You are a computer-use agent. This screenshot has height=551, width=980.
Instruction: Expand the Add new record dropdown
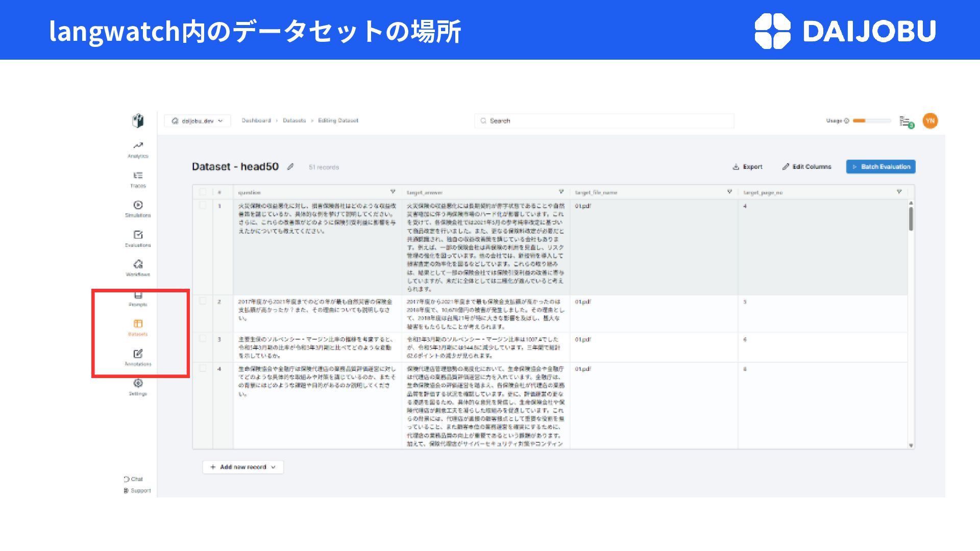pyautogui.click(x=243, y=467)
